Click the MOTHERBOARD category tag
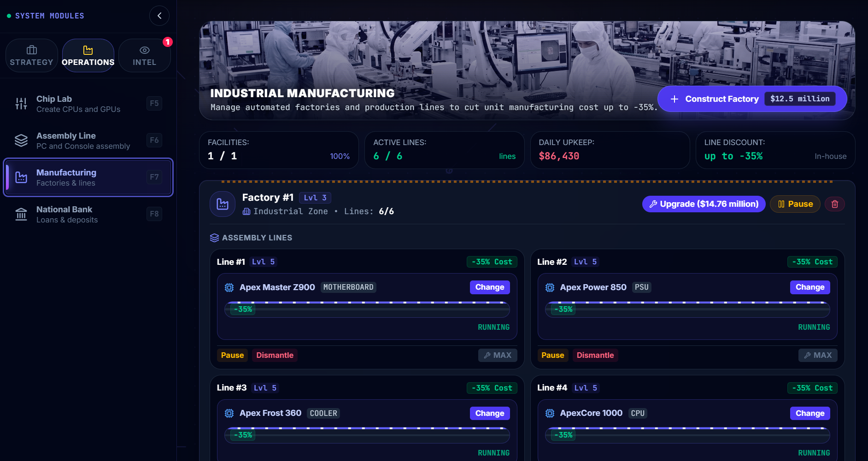The width and height of the screenshot is (868, 461). pyautogui.click(x=348, y=287)
